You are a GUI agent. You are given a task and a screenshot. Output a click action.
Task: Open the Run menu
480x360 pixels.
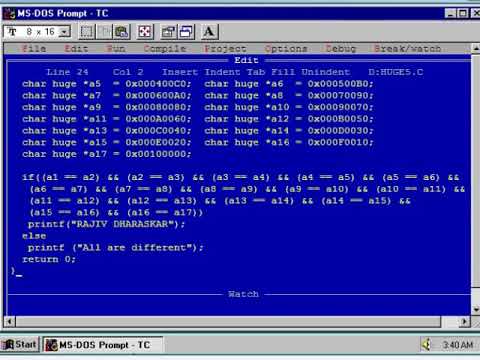coord(116,49)
